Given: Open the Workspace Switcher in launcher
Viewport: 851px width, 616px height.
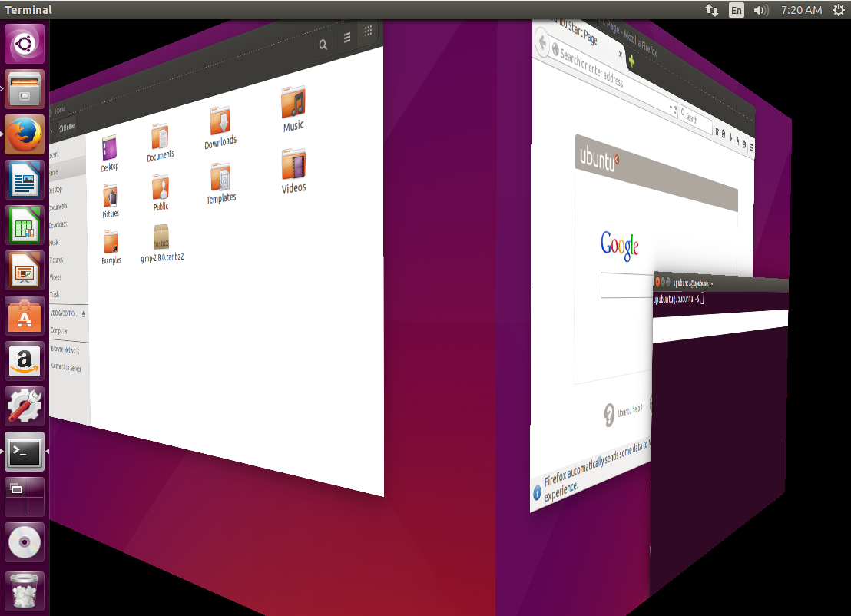Looking at the screenshot, I should coord(25,497).
